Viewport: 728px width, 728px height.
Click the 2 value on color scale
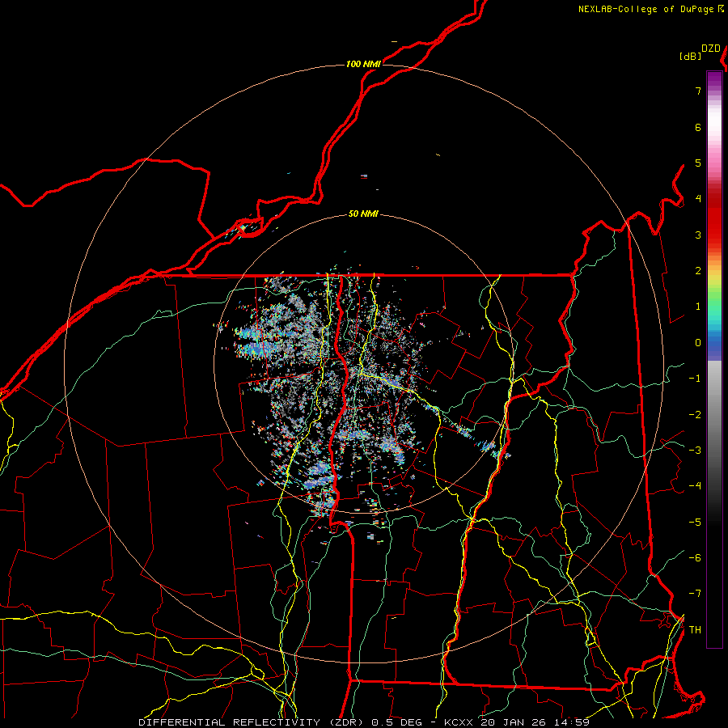click(698, 271)
